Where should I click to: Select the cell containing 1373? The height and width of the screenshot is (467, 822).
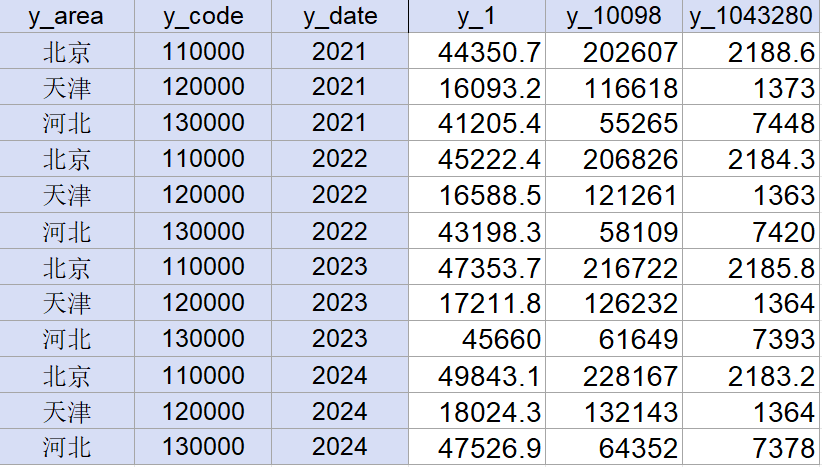point(751,88)
